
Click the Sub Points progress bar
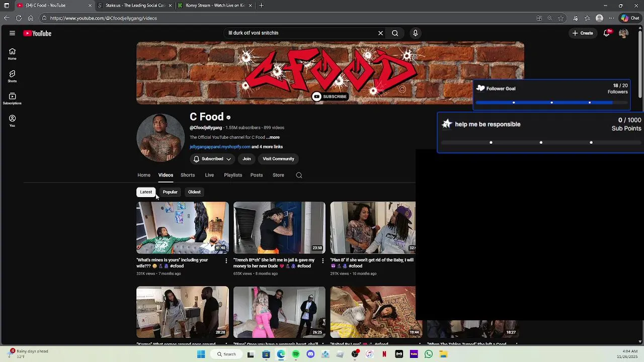point(541,142)
